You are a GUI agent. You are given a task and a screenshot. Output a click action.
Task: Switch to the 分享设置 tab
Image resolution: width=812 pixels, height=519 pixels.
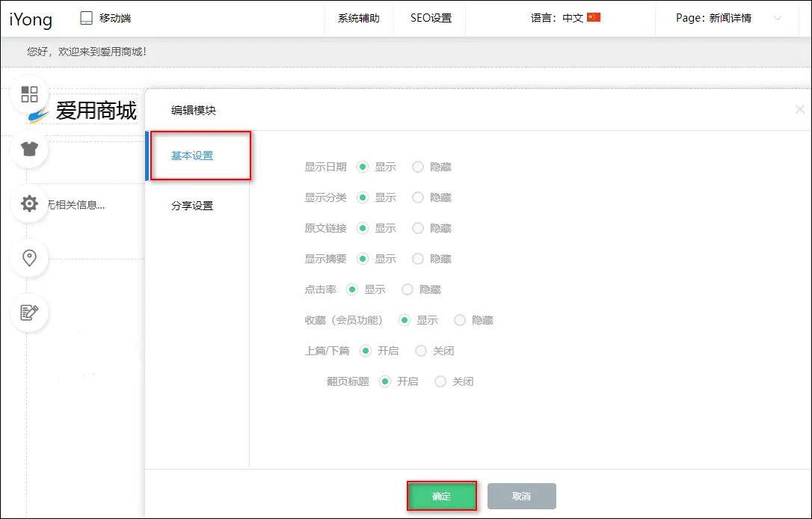coord(192,206)
